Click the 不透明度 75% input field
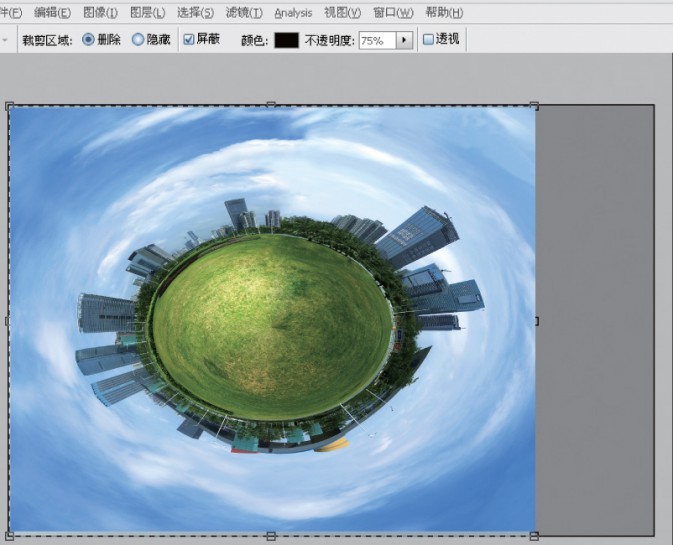This screenshot has height=545, width=673. (377, 40)
